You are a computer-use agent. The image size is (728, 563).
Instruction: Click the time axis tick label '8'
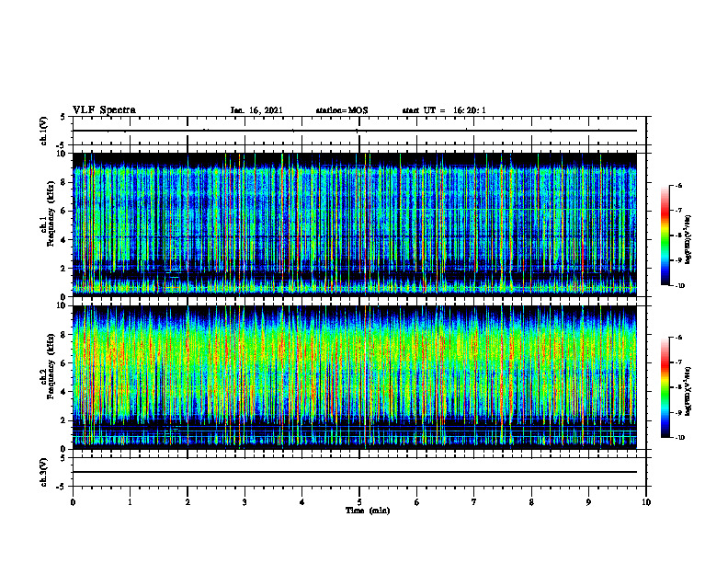[x=531, y=502]
